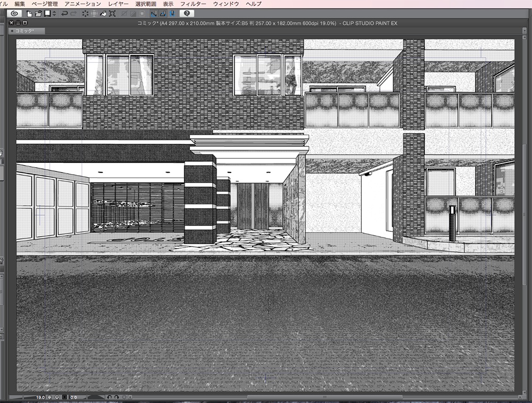Zoom out using the minus magnifier icon

(49, 397)
